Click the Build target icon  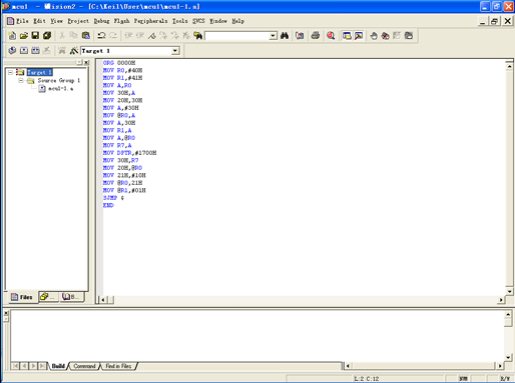[24, 51]
